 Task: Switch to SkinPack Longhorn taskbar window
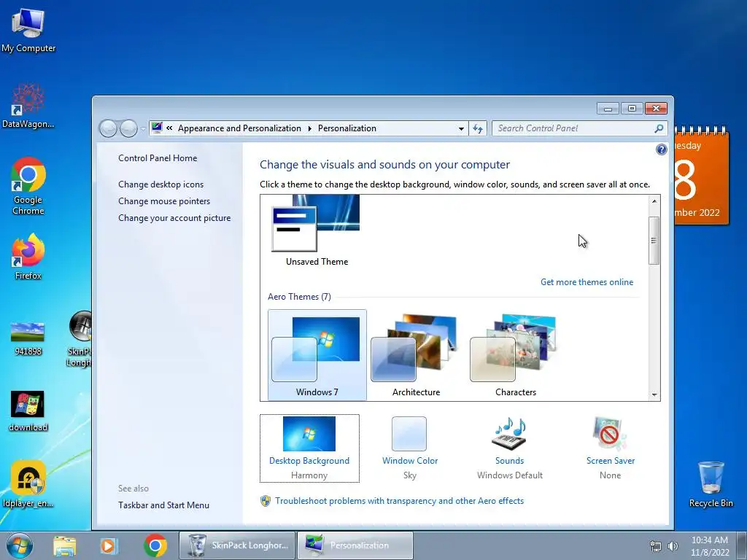[237, 545]
